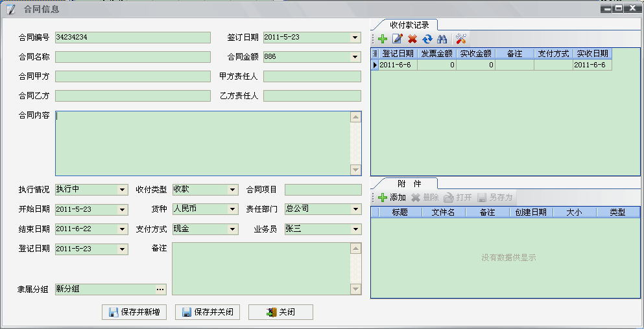Viewport: 644px width, 329px height.
Task: Click the 创建日期 column header in attachments
Action: click(x=531, y=212)
